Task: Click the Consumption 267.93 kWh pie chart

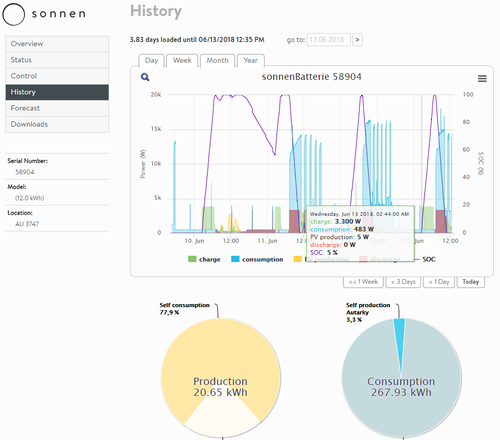Action: (x=401, y=378)
